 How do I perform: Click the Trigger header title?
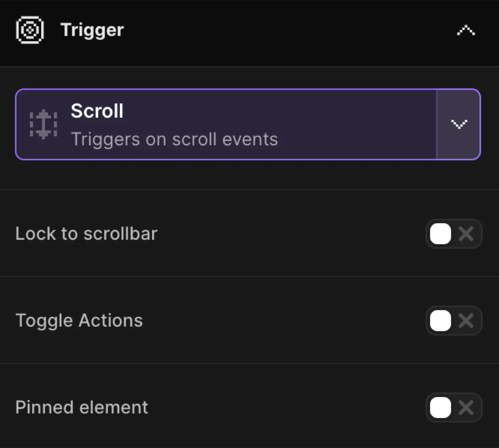tap(92, 30)
